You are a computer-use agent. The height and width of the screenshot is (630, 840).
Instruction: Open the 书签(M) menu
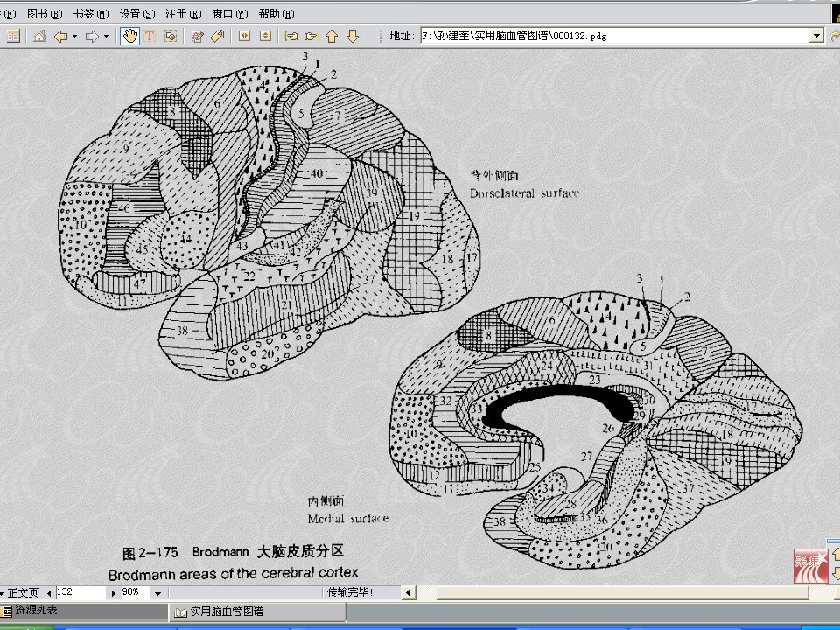[x=91, y=13]
